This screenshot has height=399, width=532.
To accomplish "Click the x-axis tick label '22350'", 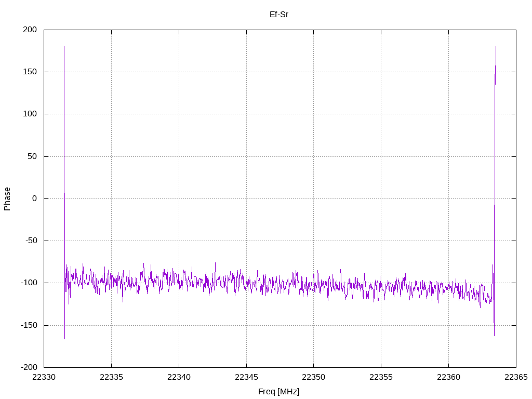I will (x=313, y=377).
